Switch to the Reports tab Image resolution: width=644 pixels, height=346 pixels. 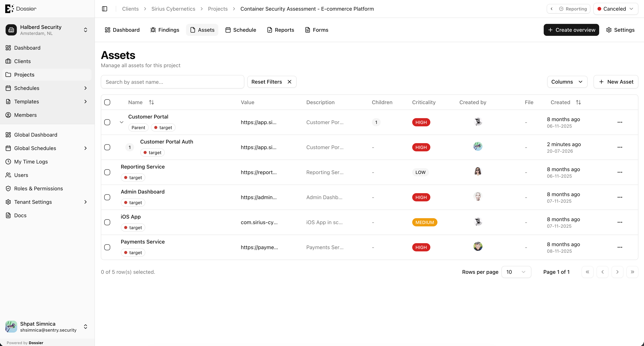[281, 30]
